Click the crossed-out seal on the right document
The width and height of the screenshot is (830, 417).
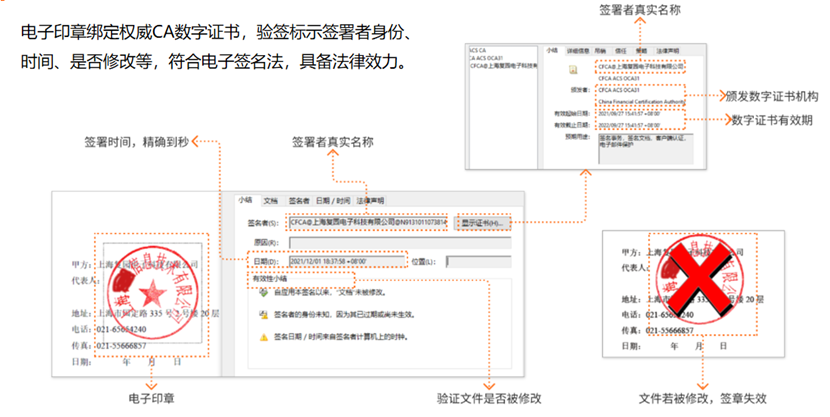tap(698, 280)
